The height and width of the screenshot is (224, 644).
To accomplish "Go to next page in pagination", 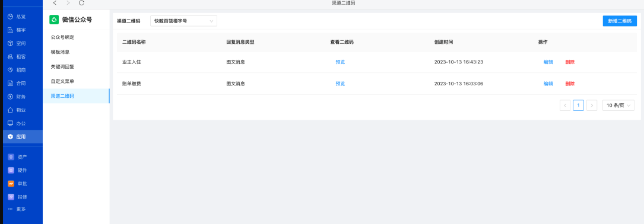I will [x=591, y=105].
